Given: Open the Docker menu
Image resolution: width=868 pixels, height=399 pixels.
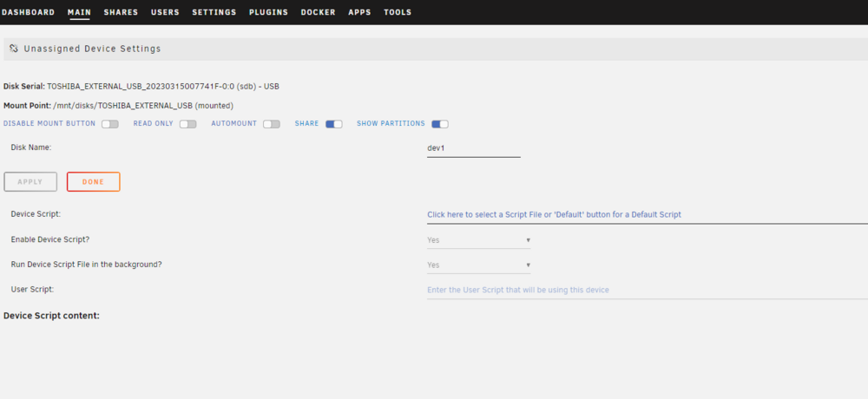Looking at the screenshot, I should (x=319, y=12).
